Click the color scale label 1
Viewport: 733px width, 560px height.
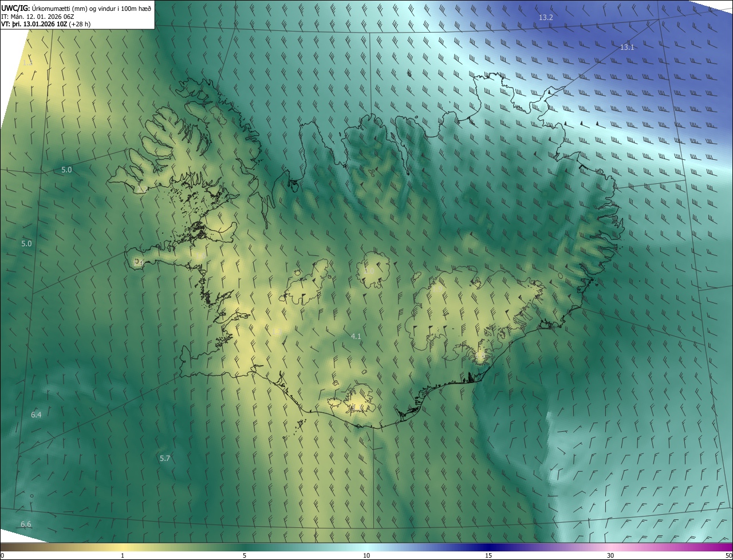tap(123, 556)
